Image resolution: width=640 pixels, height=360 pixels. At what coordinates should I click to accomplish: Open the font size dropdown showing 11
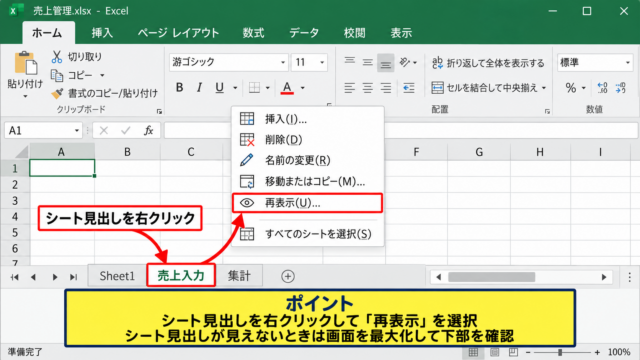[x=322, y=62]
